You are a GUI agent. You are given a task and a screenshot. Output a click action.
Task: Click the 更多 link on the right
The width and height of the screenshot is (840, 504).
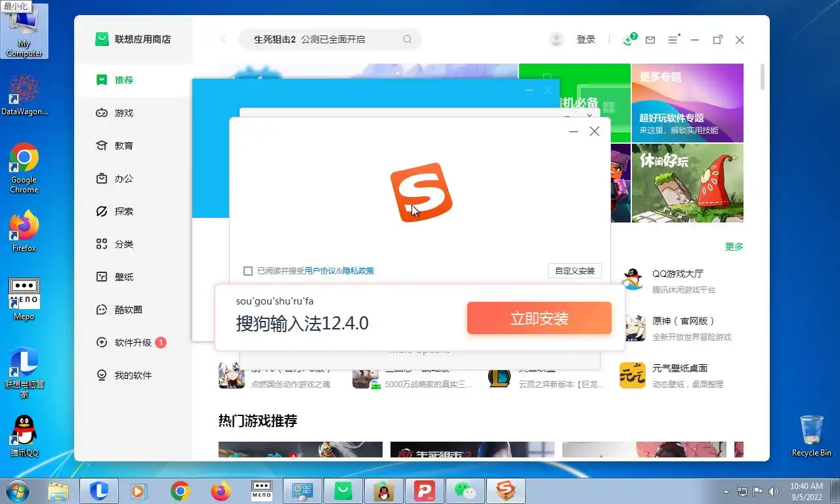pyautogui.click(x=734, y=247)
